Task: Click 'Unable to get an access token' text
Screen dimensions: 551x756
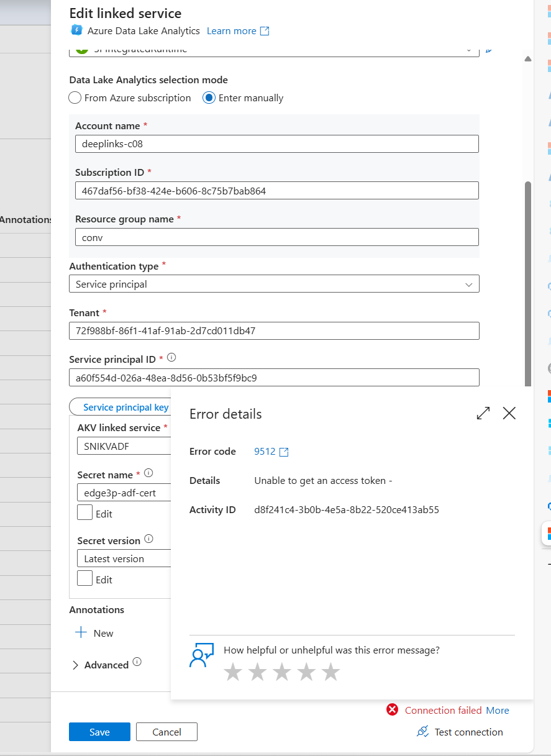Action: click(323, 481)
